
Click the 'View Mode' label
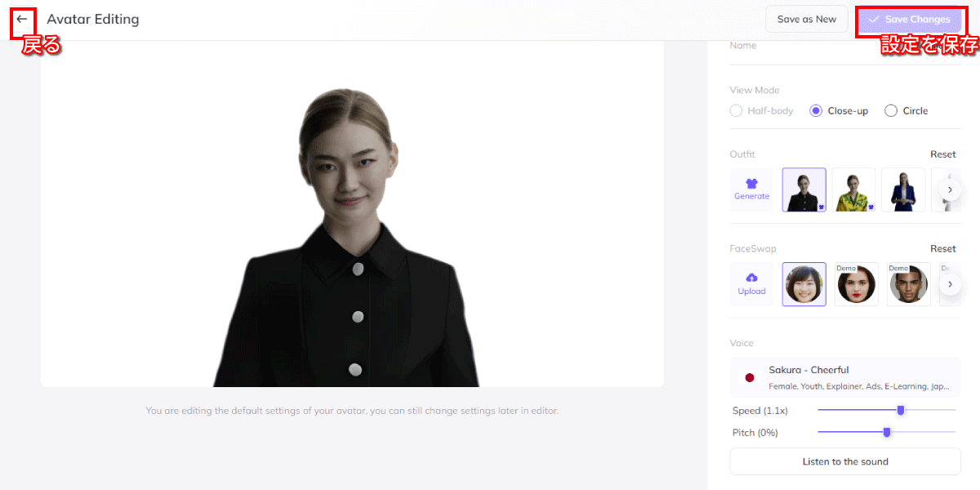(755, 90)
